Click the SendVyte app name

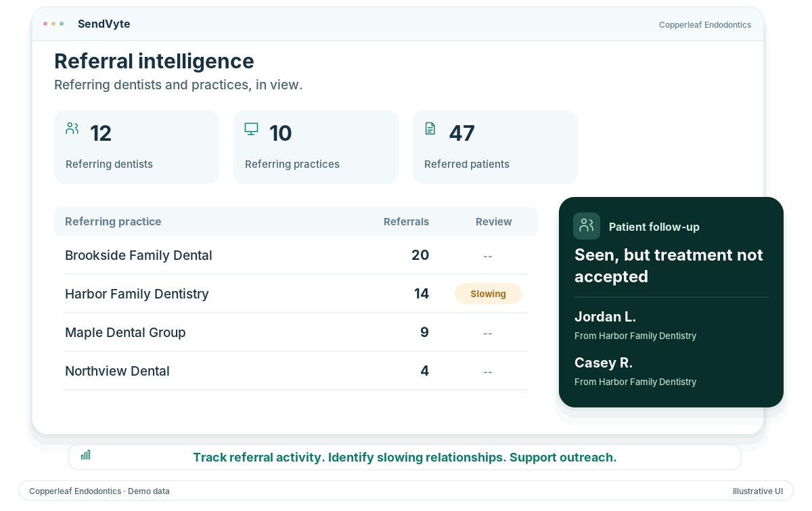[104, 24]
